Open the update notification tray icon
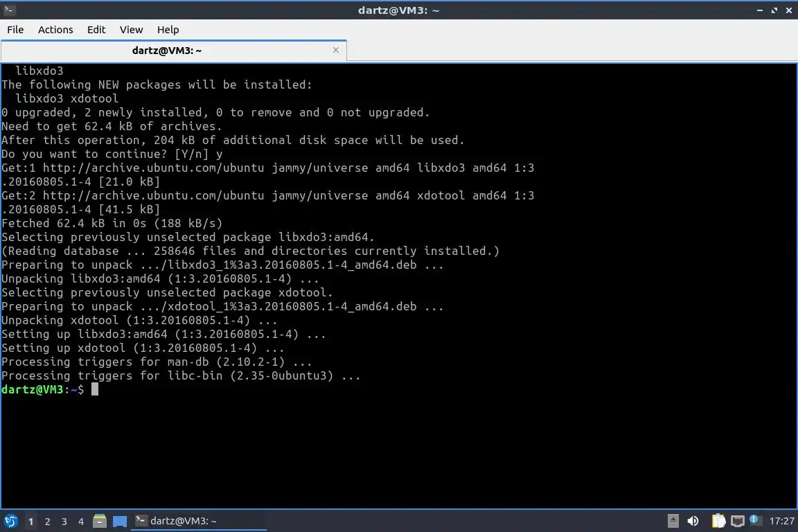This screenshot has height=532, width=798. 756,520
